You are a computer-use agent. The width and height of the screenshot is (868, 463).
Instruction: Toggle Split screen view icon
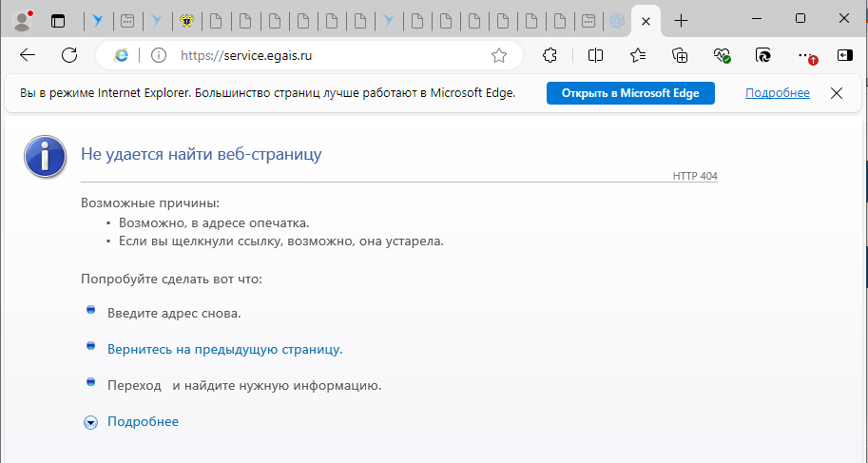coord(596,55)
